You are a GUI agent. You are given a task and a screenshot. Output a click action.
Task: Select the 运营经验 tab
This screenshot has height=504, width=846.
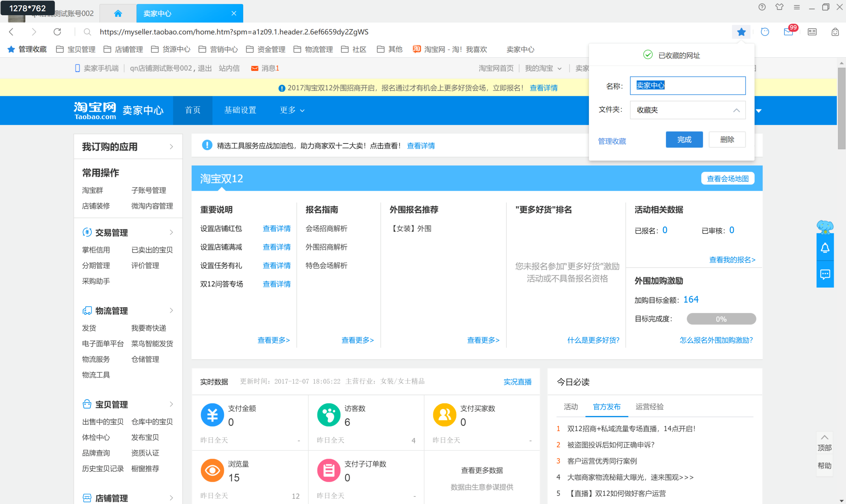pyautogui.click(x=649, y=406)
